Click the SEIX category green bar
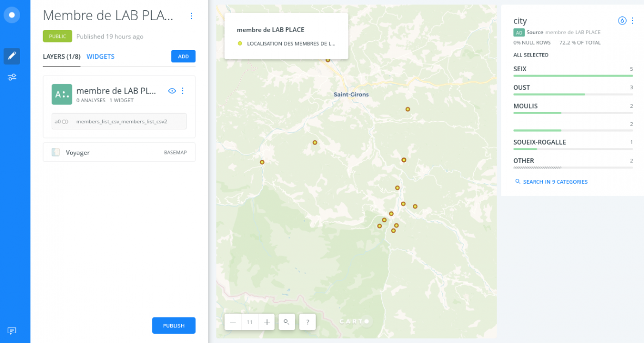 pyautogui.click(x=573, y=76)
